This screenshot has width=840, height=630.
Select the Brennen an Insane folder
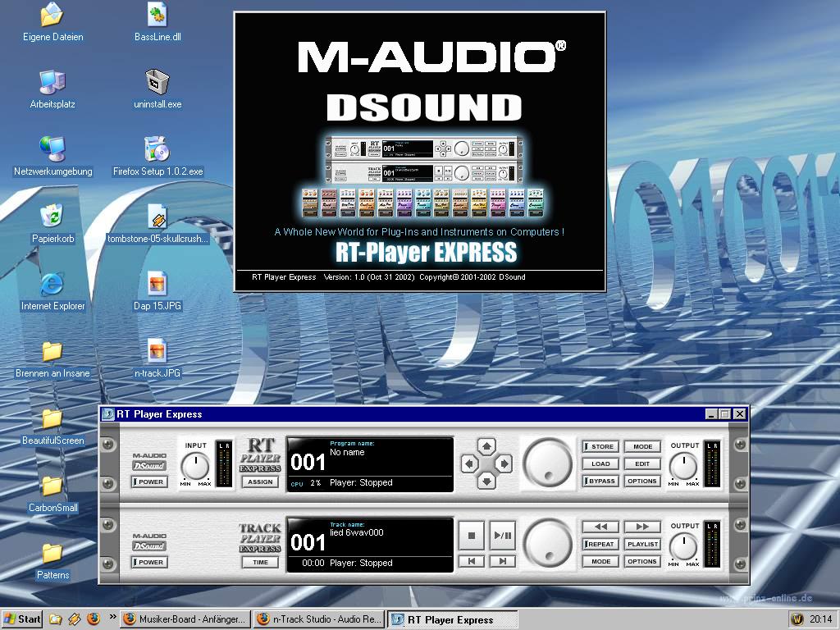(52, 359)
